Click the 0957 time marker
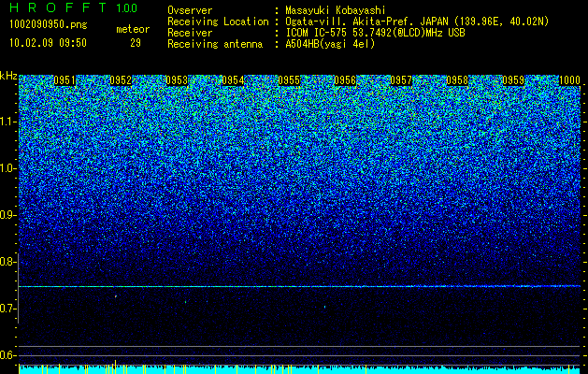Viewport: 588px width, 374px height. (401, 80)
